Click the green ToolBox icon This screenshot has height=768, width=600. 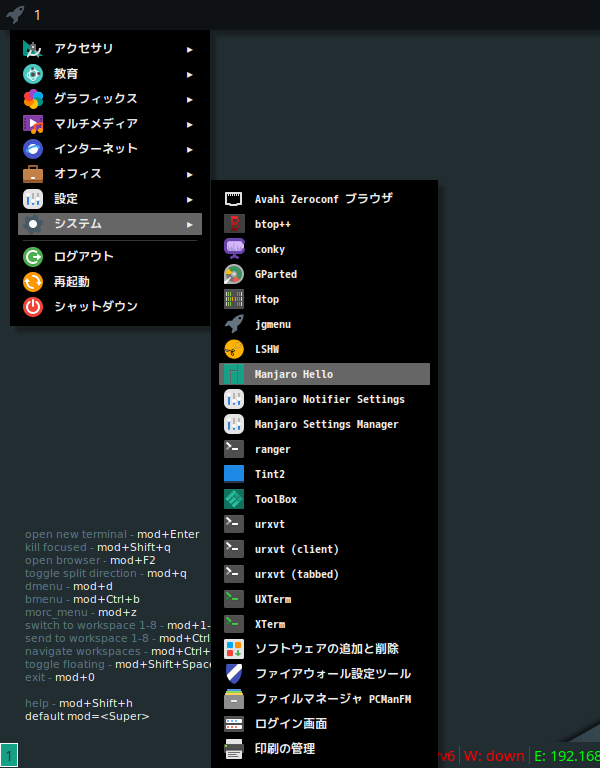click(234, 499)
